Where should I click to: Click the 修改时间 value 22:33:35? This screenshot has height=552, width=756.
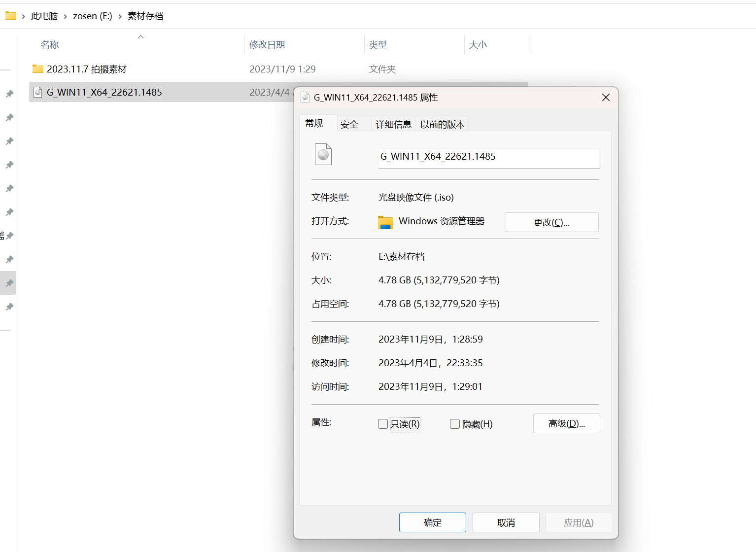coord(431,363)
